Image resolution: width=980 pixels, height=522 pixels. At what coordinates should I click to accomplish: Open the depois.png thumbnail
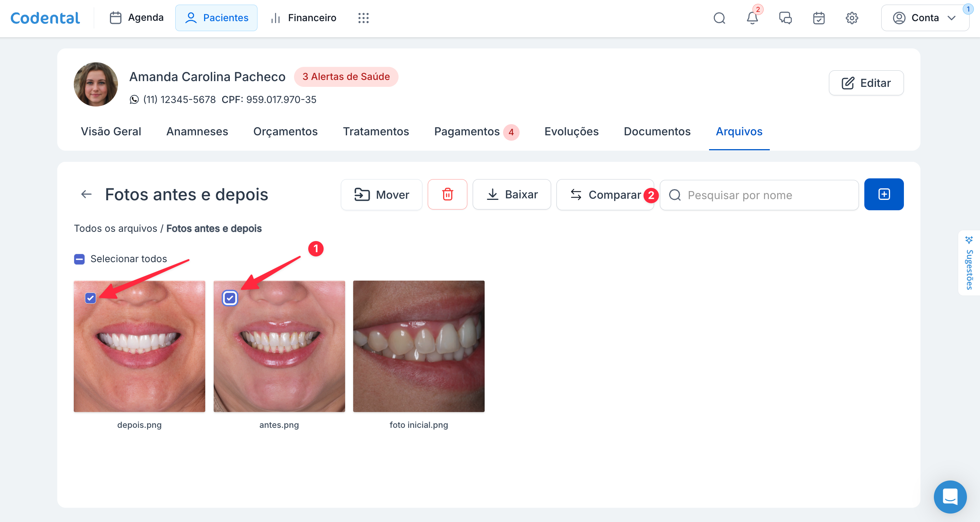point(140,346)
